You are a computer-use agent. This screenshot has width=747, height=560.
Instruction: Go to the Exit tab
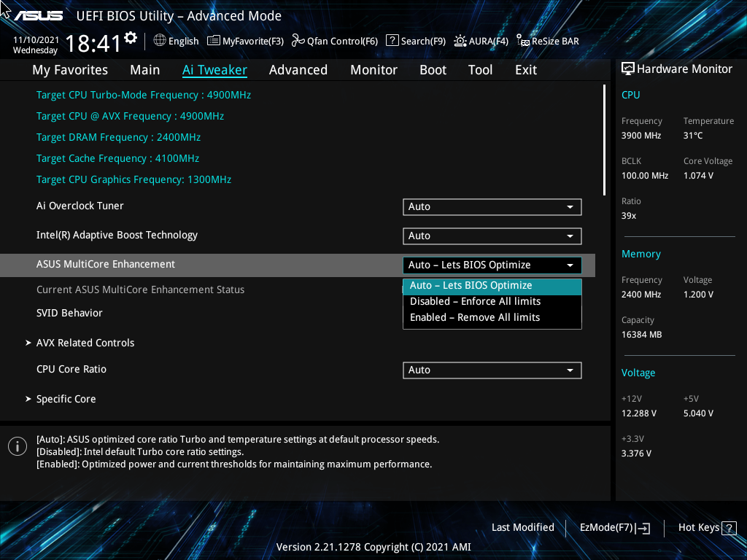526,70
